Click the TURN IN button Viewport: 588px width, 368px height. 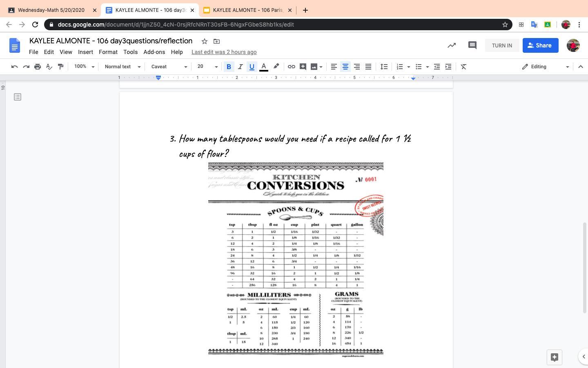[x=502, y=45]
